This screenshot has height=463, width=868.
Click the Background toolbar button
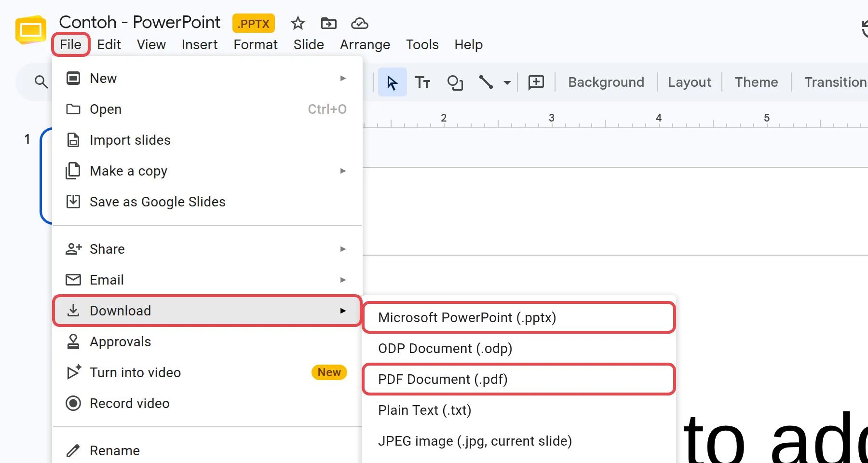[x=606, y=82]
